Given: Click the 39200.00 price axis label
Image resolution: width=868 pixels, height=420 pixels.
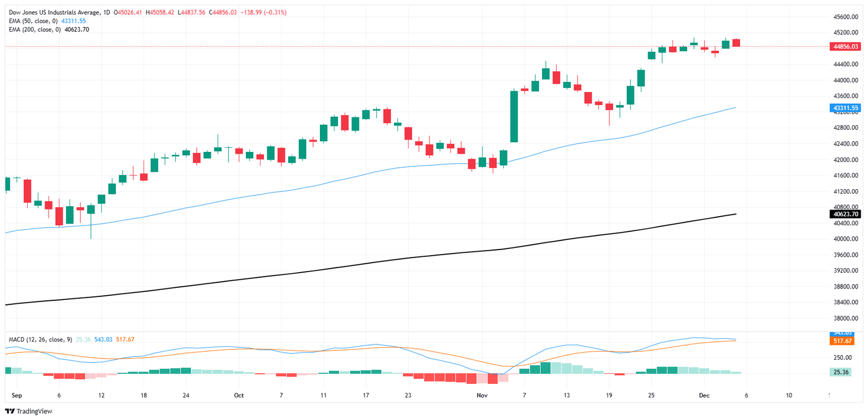Looking at the screenshot, I should [x=845, y=270].
